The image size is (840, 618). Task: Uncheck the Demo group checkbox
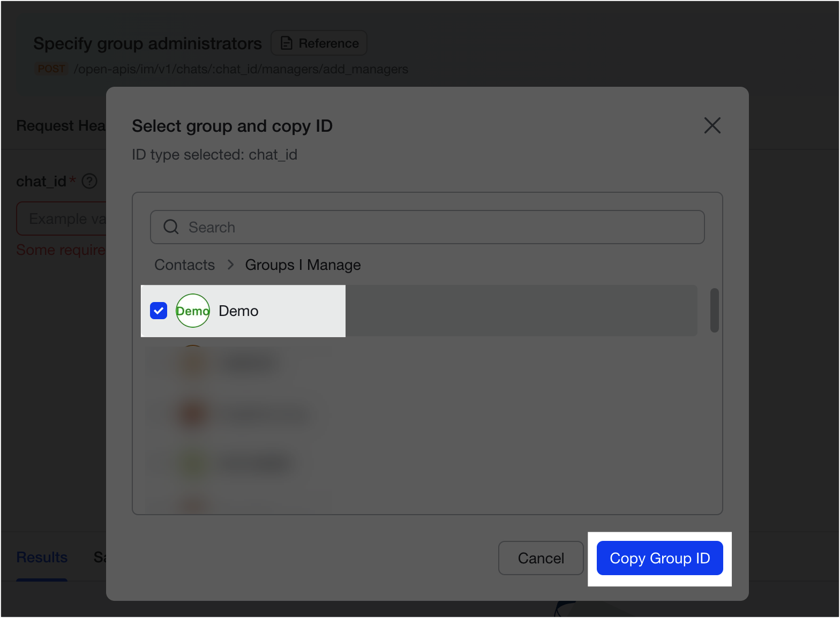(x=159, y=311)
